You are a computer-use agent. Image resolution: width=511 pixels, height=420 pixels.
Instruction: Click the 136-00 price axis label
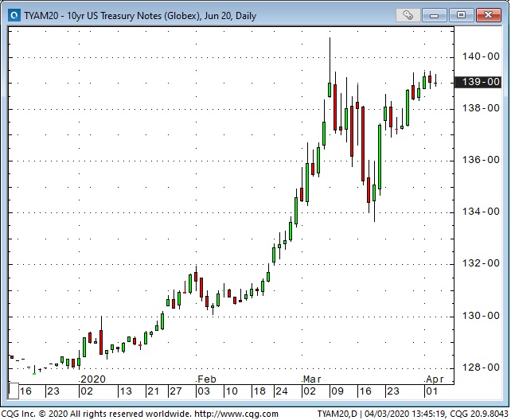(481, 160)
